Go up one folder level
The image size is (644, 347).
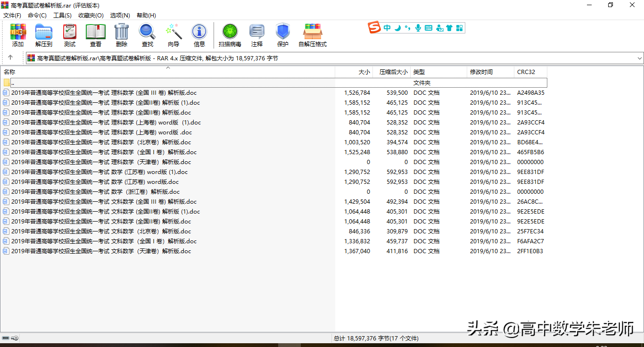pyautogui.click(x=10, y=58)
